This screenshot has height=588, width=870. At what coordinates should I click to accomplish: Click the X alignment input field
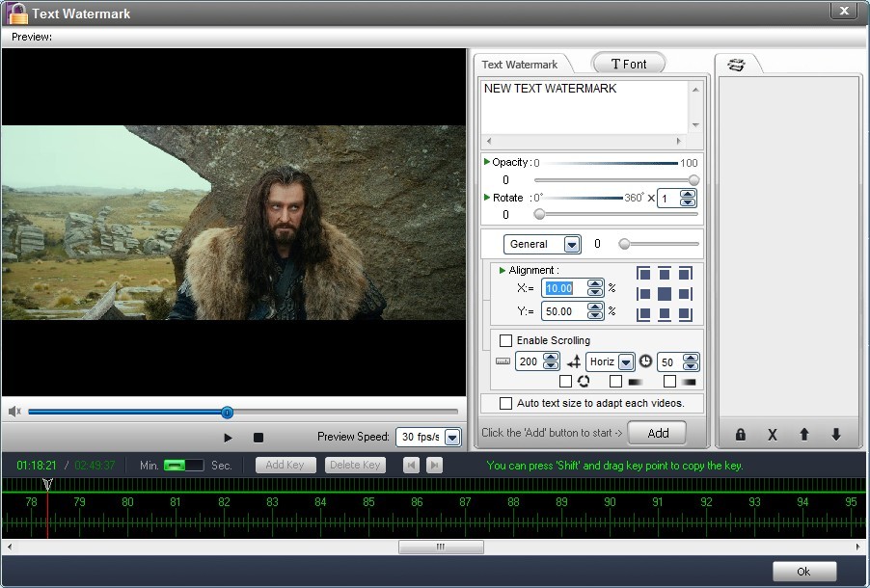pyautogui.click(x=565, y=288)
